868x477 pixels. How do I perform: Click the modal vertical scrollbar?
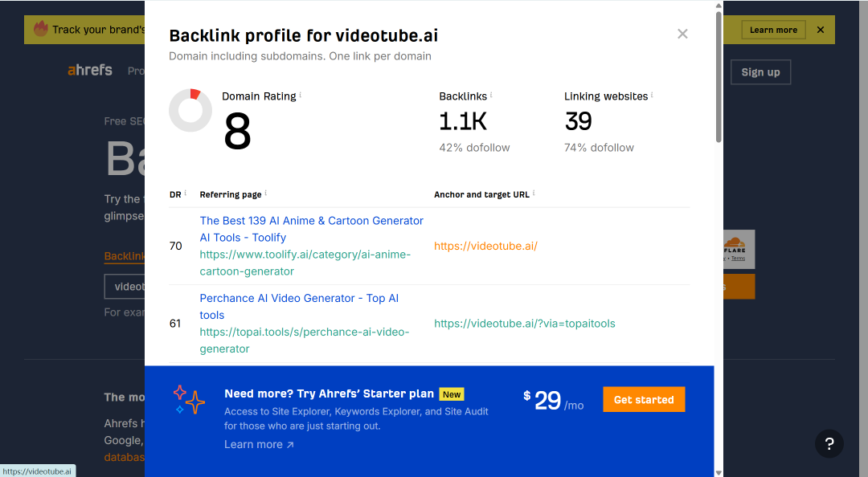[x=719, y=76]
